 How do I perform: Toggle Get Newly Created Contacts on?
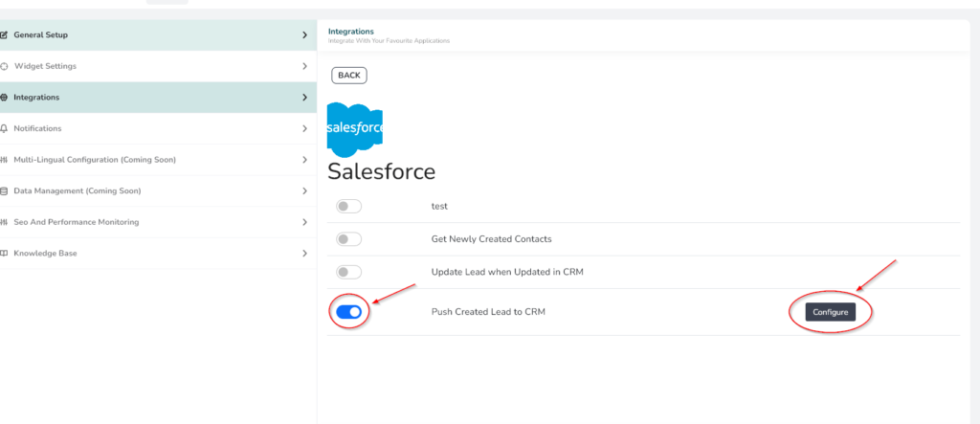(348, 239)
